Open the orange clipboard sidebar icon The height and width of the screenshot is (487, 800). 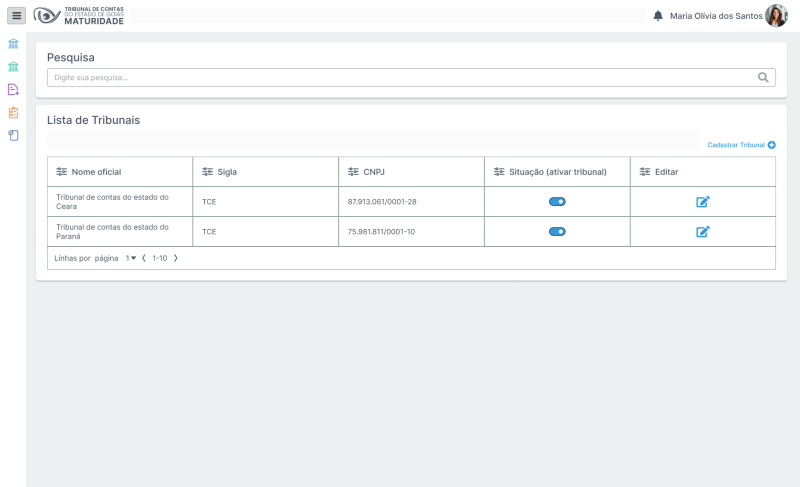[x=13, y=112]
